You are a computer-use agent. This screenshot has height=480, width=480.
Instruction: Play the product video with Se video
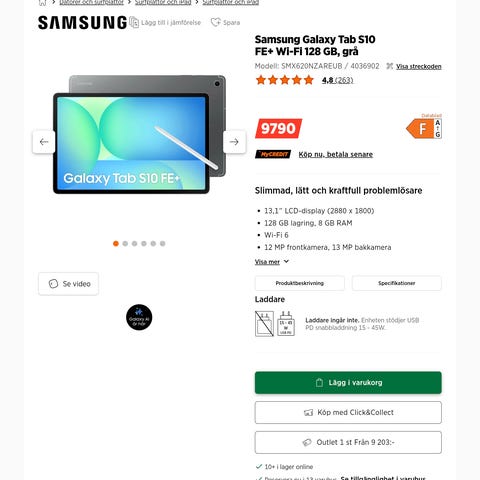click(x=68, y=284)
